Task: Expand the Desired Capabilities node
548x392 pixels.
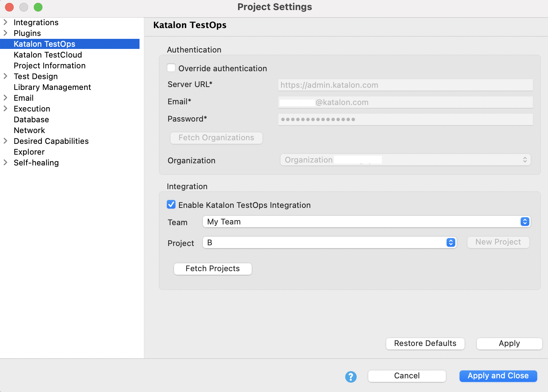Action: (5, 141)
